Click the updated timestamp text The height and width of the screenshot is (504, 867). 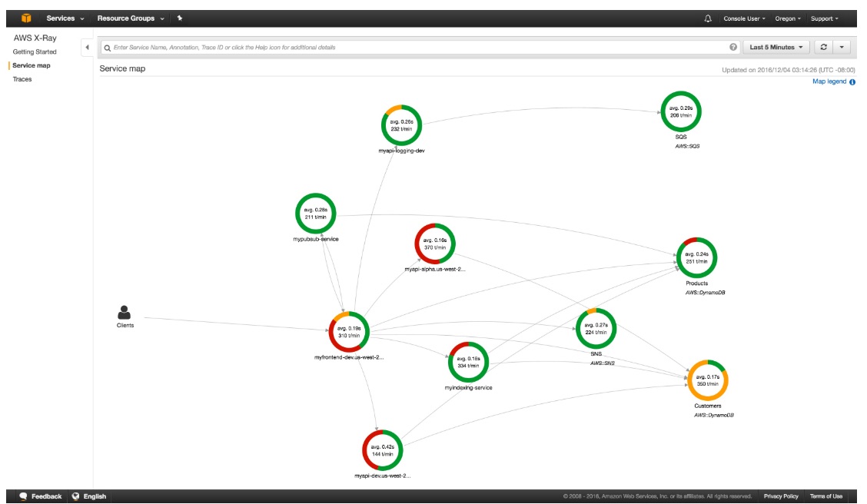pyautogui.click(x=788, y=70)
